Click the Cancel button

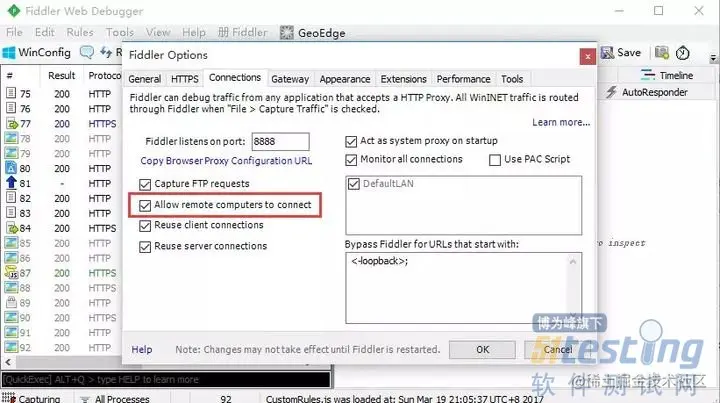tap(557, 349)
